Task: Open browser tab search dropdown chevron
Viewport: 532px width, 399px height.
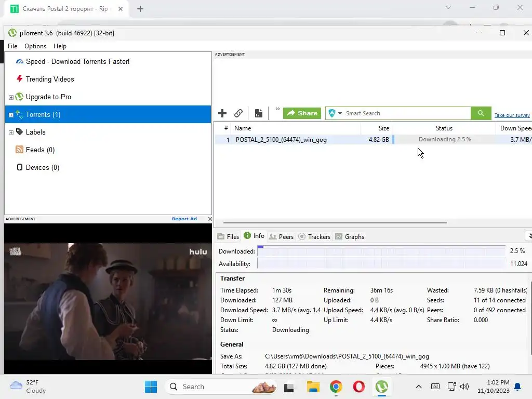Action: tap(448, 7)
